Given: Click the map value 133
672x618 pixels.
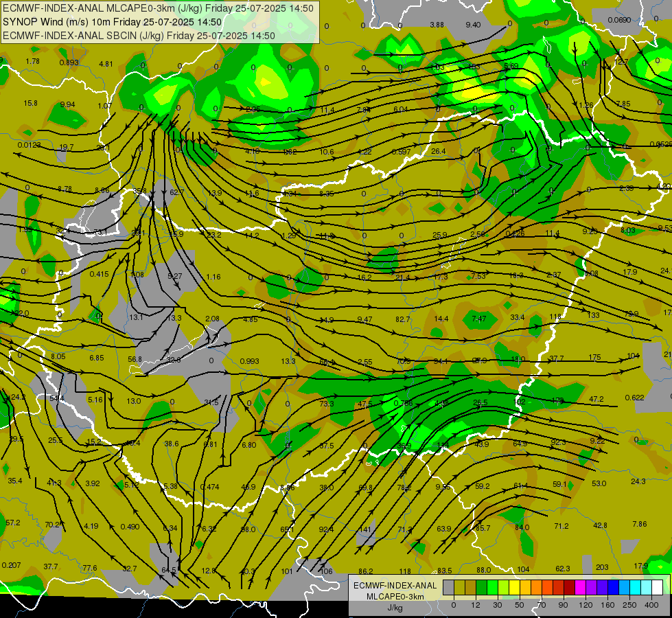Looking at the screenshot, I should (594, 315).
